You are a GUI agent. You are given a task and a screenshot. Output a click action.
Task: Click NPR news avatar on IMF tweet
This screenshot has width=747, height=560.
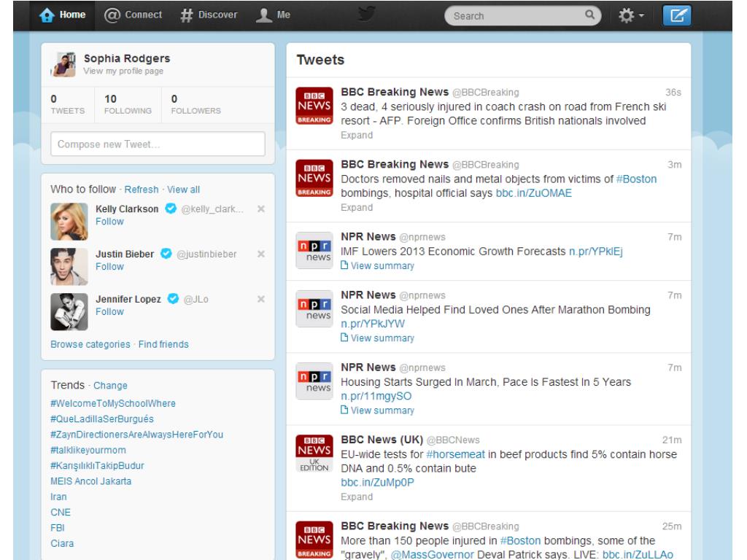[314, 251]
